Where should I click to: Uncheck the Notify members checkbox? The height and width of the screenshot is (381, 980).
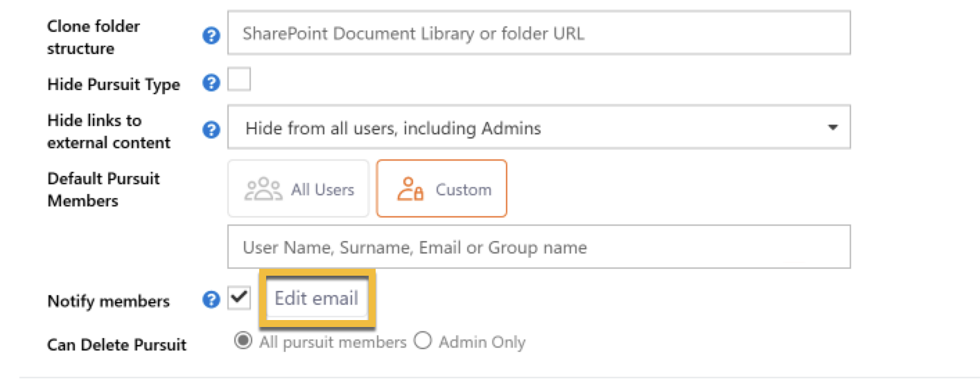pyautogui.click(x=240, y=299)
